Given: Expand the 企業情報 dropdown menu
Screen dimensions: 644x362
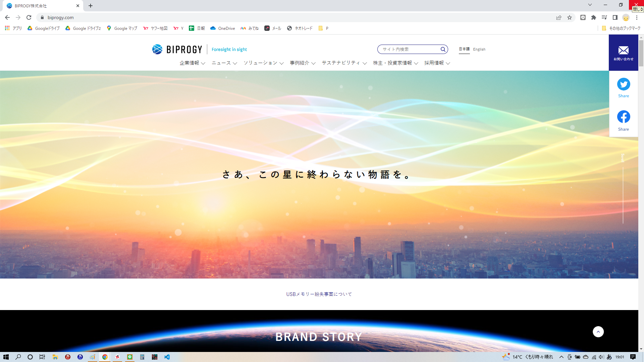Looking at the screenshot, I should click(192, 63).
